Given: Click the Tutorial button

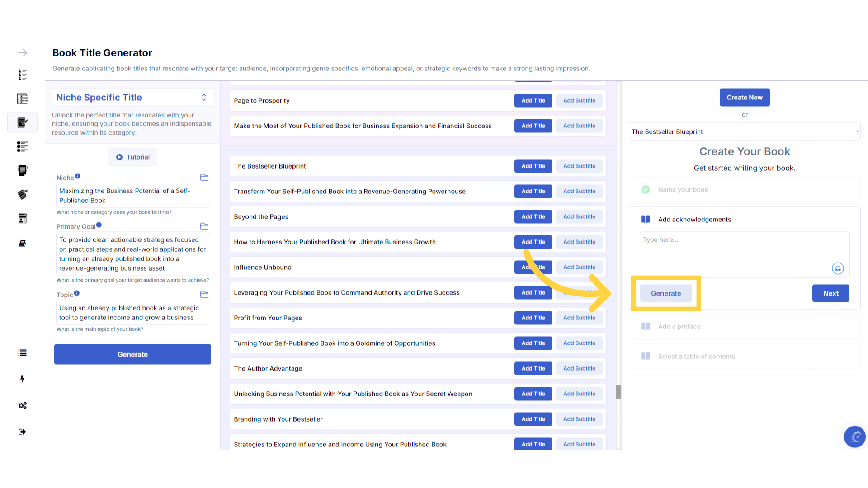Looking at the screenshot, I should pos(132,157).
